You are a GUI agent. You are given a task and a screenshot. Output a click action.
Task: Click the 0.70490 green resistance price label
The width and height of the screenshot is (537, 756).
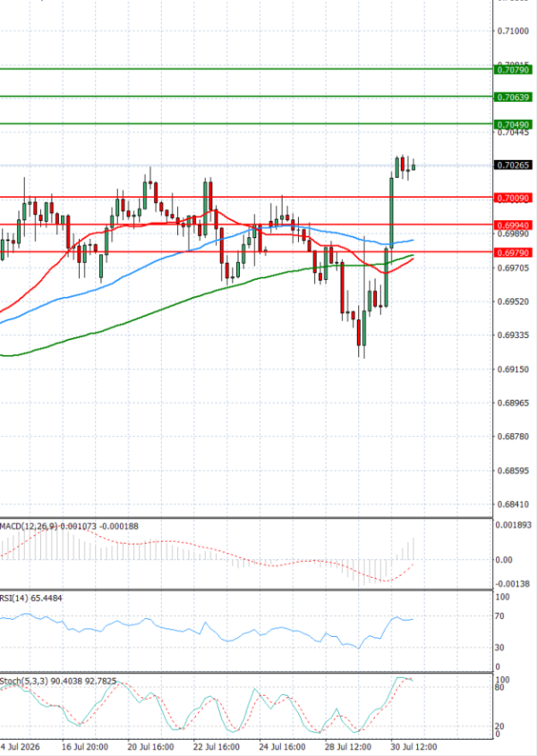[513, 125]
